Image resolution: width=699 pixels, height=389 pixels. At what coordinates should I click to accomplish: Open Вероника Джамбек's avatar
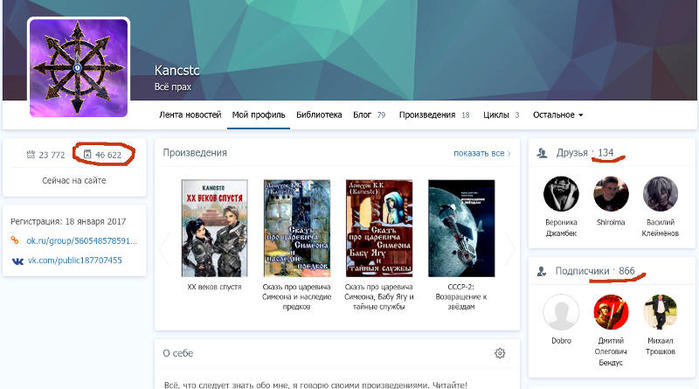[561, 194]
